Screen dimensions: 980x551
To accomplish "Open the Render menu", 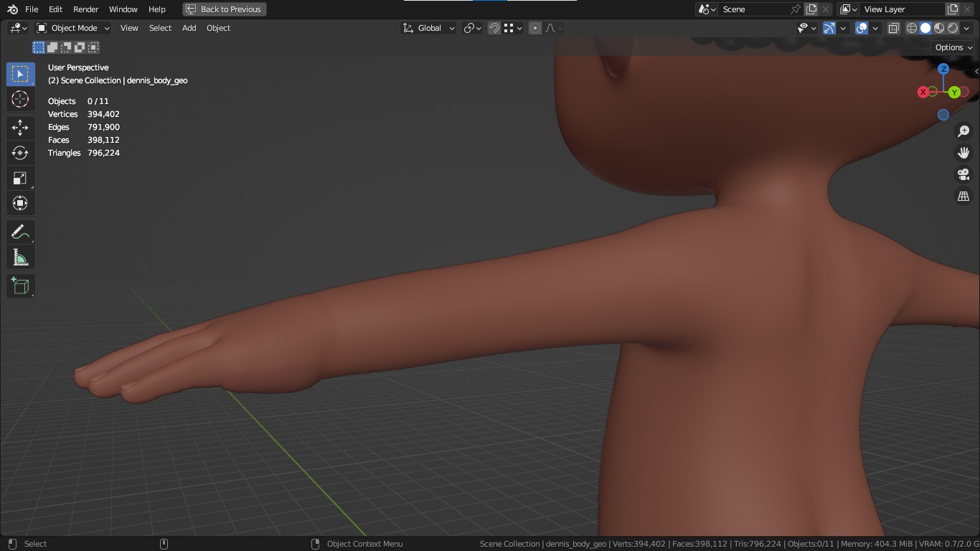I will tap(86, 9).
